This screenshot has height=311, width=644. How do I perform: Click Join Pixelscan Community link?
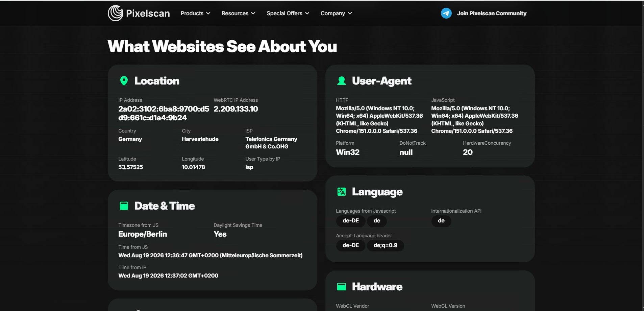(492, 13)
